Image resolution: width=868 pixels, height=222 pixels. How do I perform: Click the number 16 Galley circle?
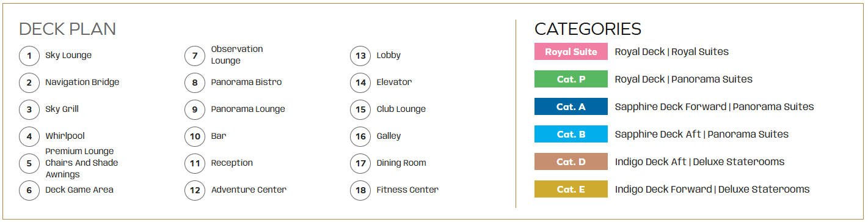click(360, 136)
